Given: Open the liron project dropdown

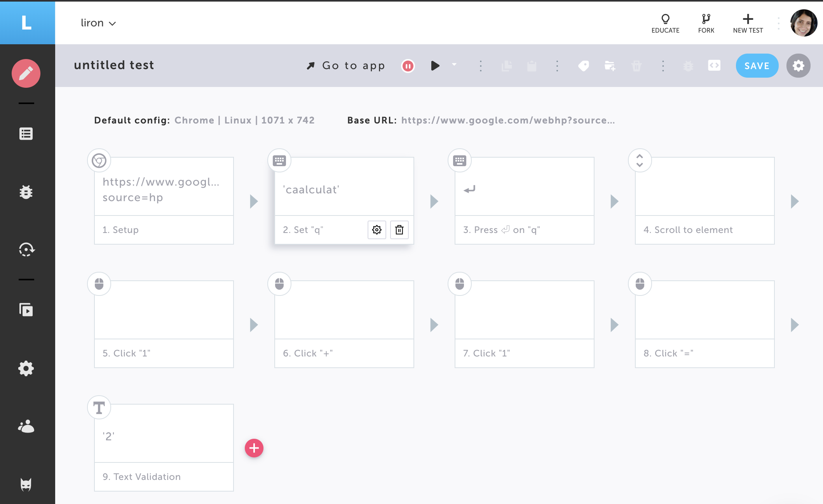Looking at the screenshot, I should point(98,23).
